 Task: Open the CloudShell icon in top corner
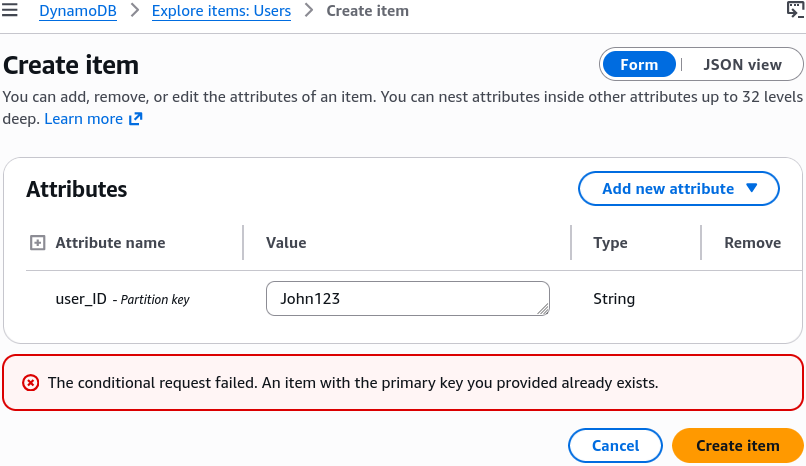click(x=795, y=10)
